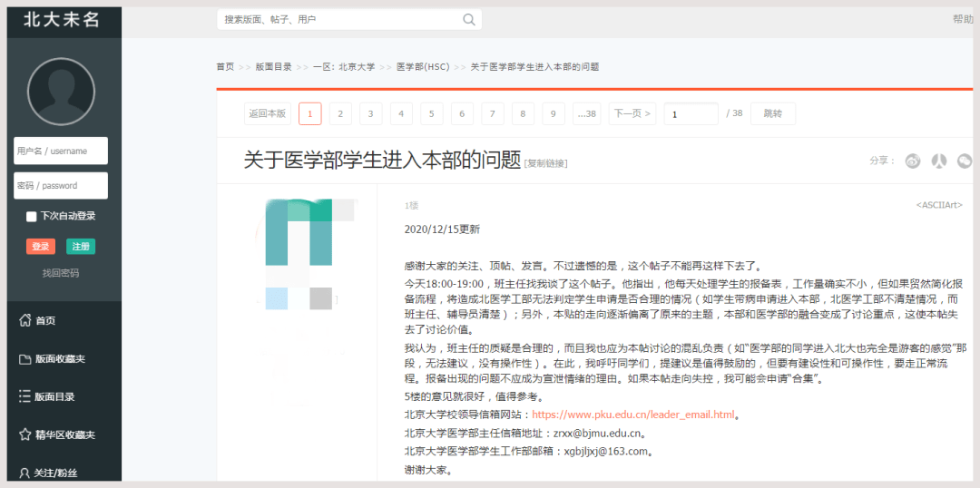Click the email xgbjljxj@163.com text
980x488 pixels.
[605, 451]
